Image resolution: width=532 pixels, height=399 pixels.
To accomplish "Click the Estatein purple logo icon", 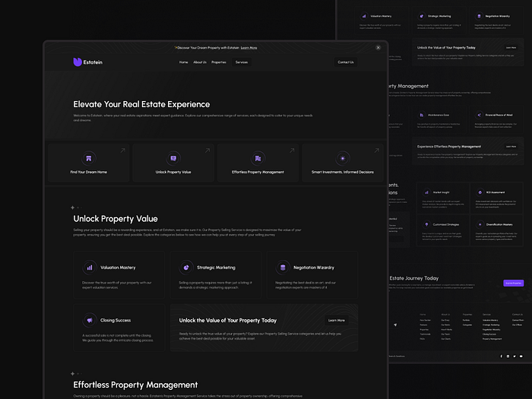I will pos(78,62).
